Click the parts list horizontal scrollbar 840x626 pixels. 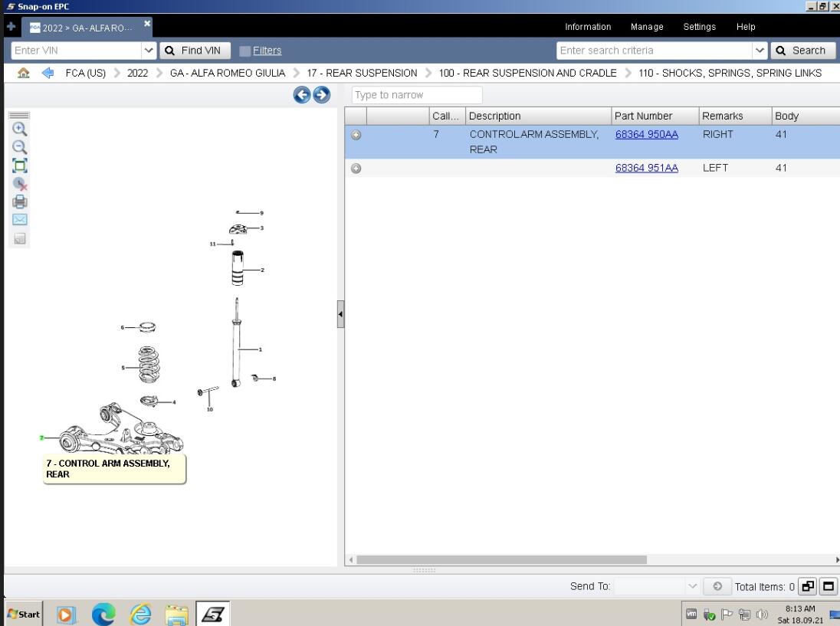[501, 559]
